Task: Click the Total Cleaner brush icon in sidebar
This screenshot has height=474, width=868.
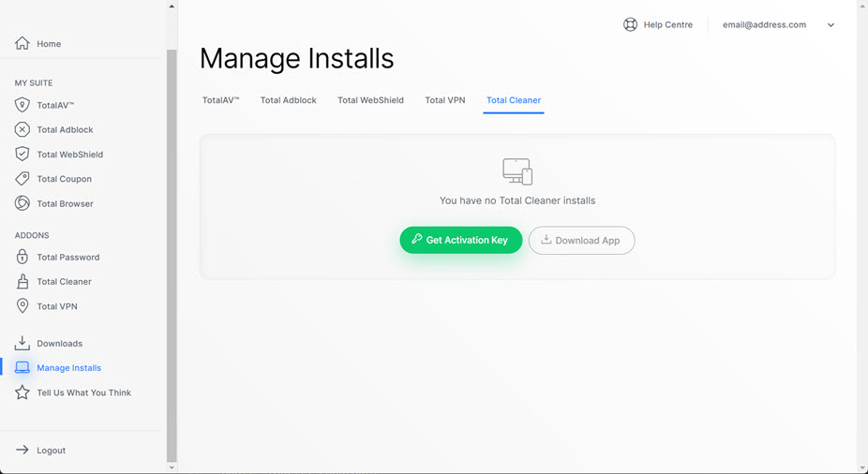Action: tap(22, 281)
